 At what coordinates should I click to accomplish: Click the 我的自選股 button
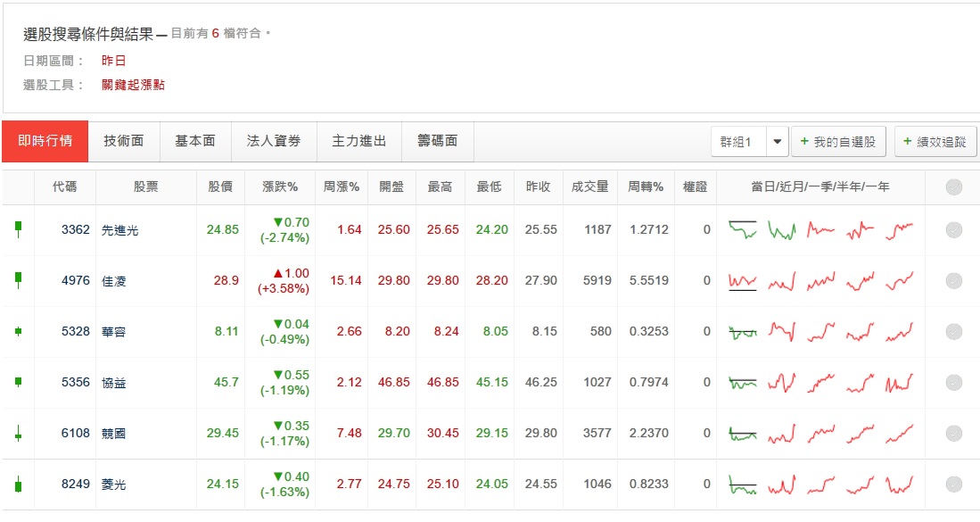pyautogui.click(x=838, y=142)
